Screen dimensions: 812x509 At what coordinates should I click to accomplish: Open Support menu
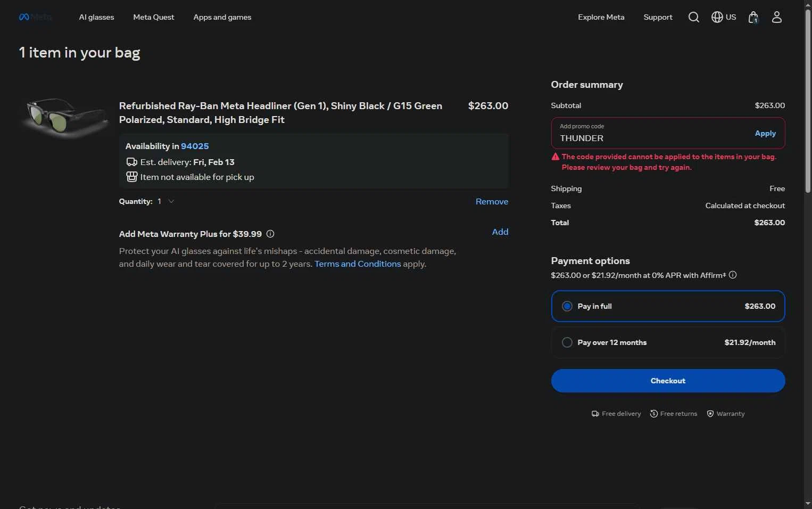pyautogui.click(x=658, y=17)
